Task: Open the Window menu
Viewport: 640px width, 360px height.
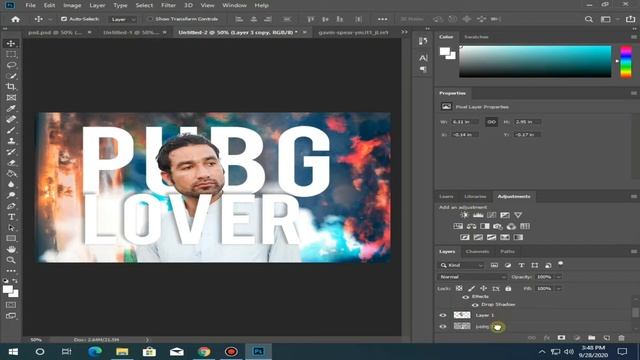Action: tap(234, 5)
